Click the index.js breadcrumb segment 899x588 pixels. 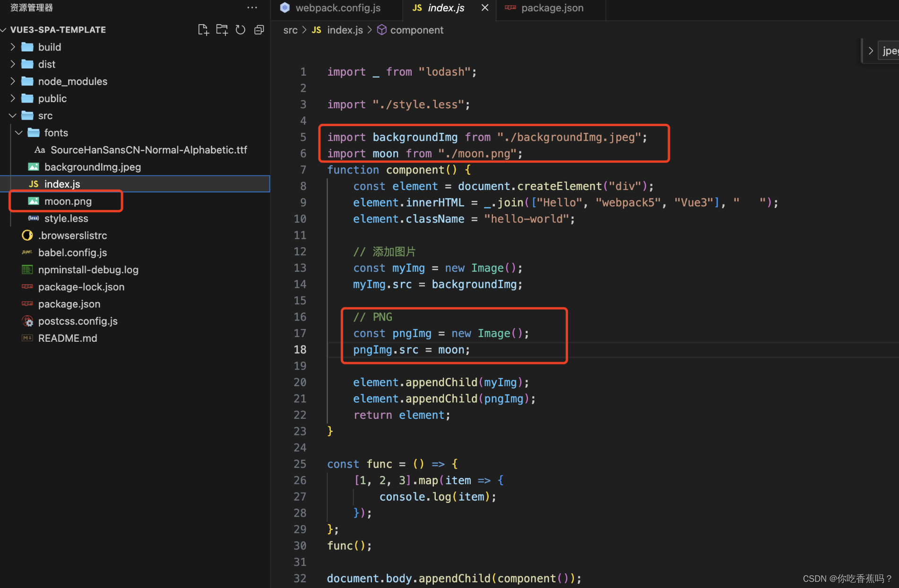345,30
